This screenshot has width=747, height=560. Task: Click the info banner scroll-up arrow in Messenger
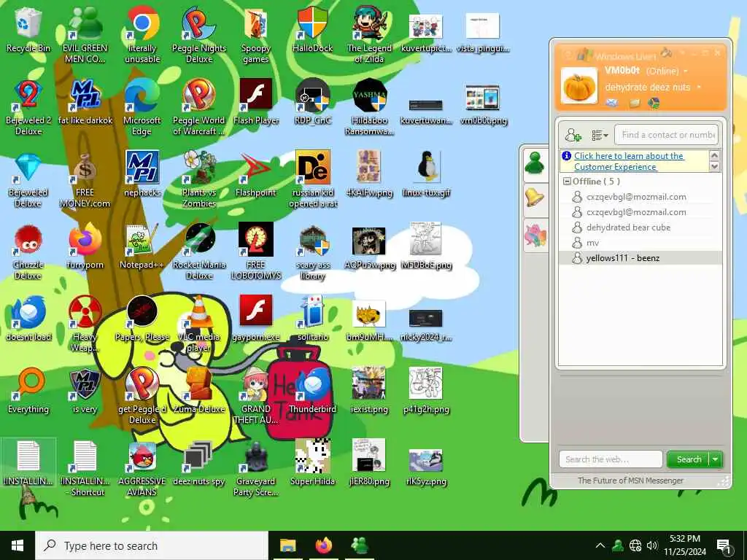coord(714,155)
